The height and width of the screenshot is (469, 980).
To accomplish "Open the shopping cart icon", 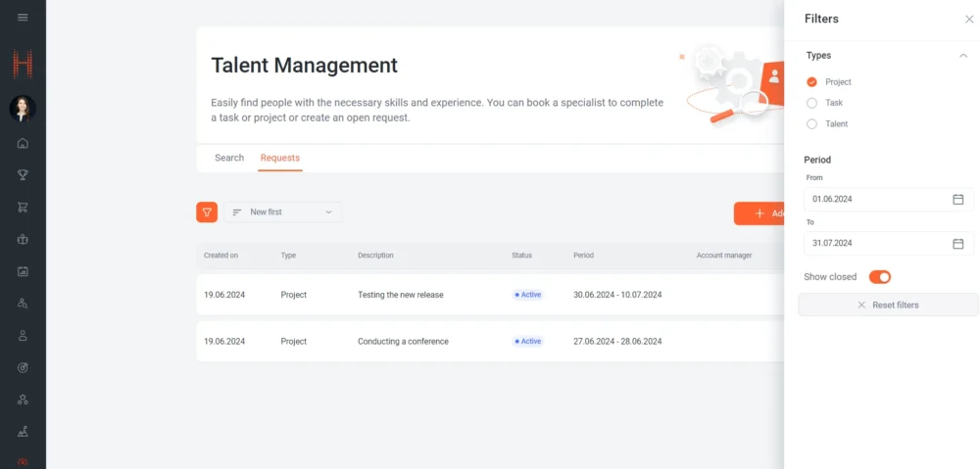I will [x=23, y=207].
